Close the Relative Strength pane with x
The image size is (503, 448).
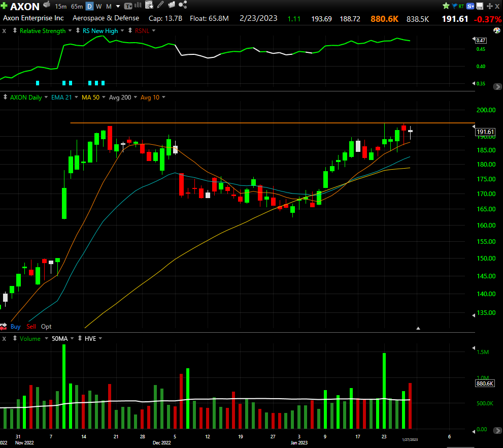(4, 31)
